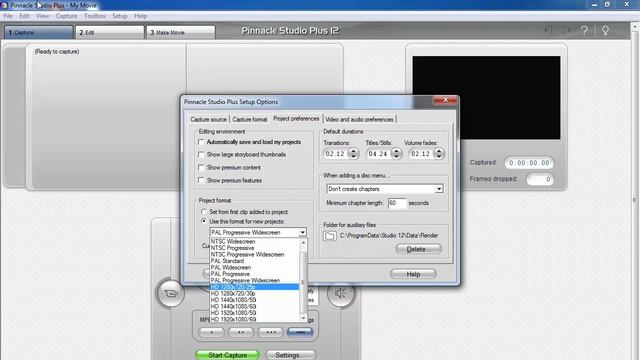Click the lightbulb tips icon
Image resolution: width=640 pixels, height=360 pixels.
coord(605,30)
